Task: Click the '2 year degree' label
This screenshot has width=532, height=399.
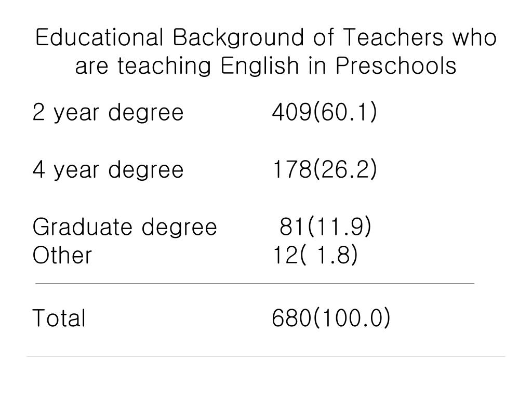Action: coord(108,113)
